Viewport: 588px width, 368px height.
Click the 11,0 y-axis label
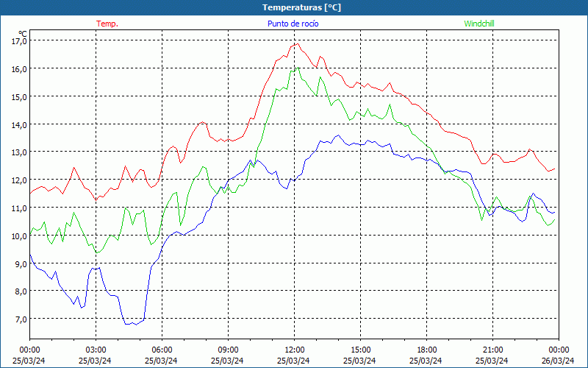pos(19,208)
